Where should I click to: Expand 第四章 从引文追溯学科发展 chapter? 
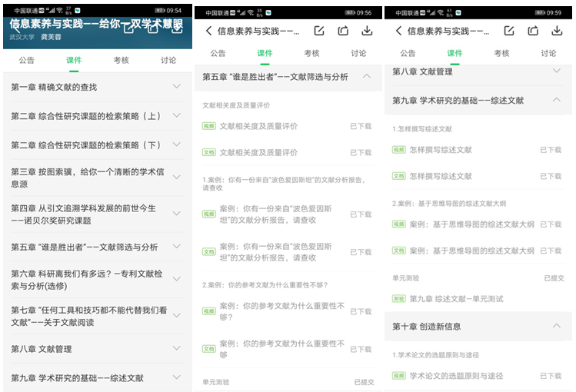click(177, 214)
